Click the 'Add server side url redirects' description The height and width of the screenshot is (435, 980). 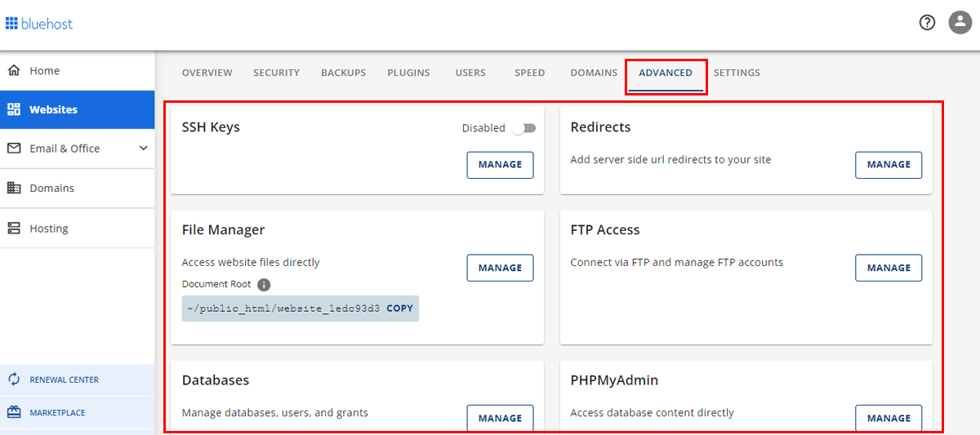tap(670, 160)
